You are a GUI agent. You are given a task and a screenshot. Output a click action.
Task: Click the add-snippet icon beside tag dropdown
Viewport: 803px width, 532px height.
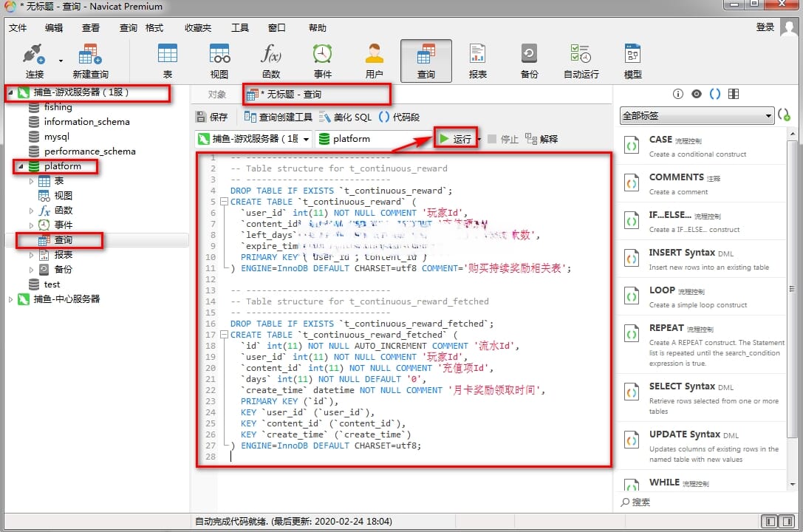[784, 115]
